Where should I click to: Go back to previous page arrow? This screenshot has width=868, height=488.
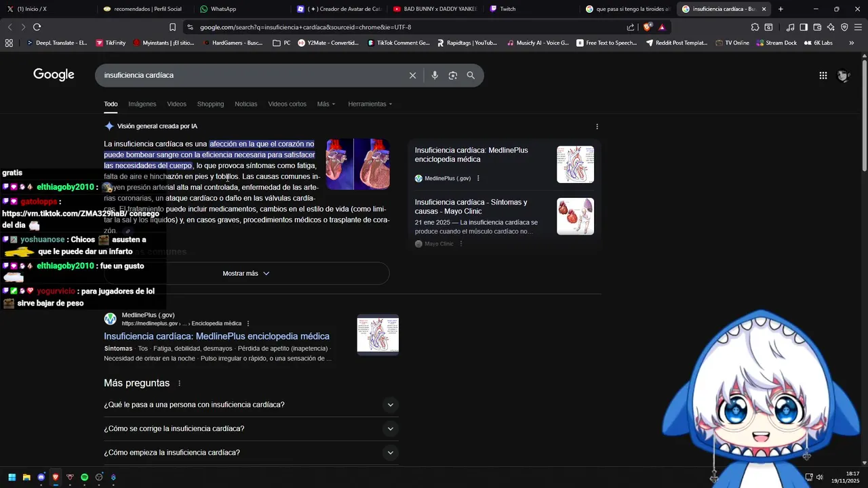(x=9, y=27)
